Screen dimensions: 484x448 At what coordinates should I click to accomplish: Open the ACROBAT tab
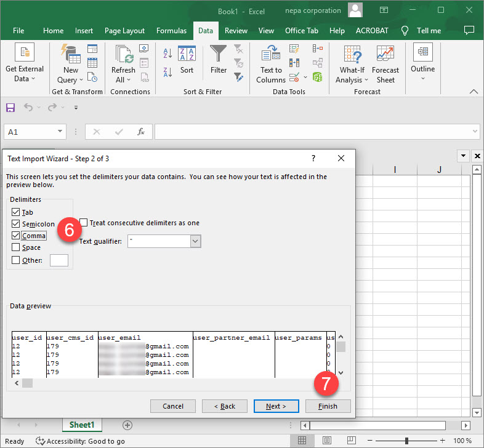pos(372,31)
